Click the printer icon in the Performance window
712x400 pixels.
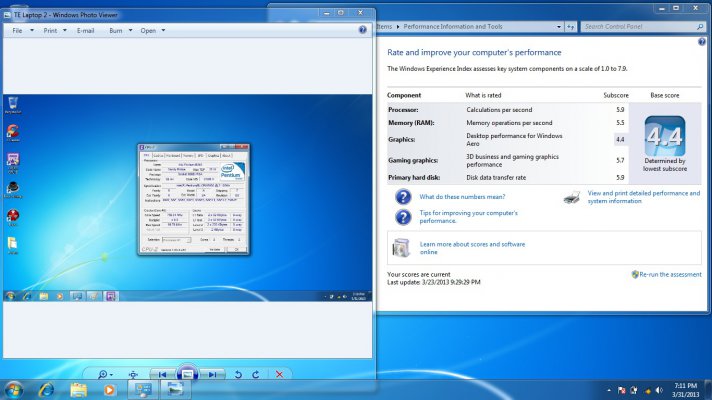[x=572, y=197]
